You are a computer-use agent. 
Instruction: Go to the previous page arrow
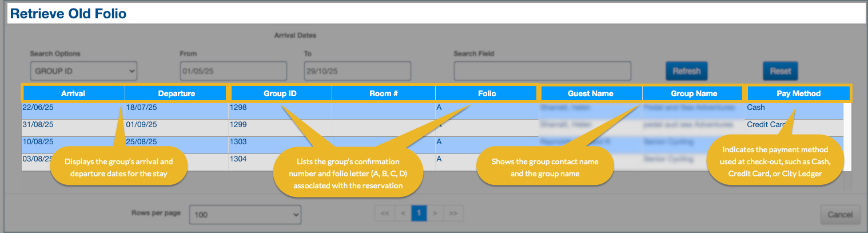coord(403,214)
